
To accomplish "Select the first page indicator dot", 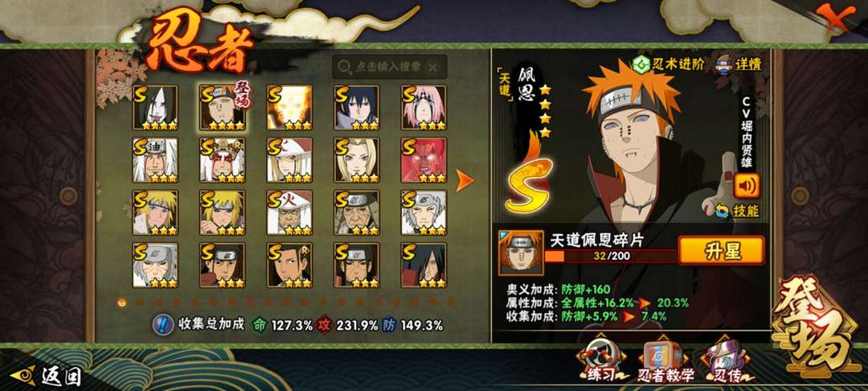I will pos(122,303).
